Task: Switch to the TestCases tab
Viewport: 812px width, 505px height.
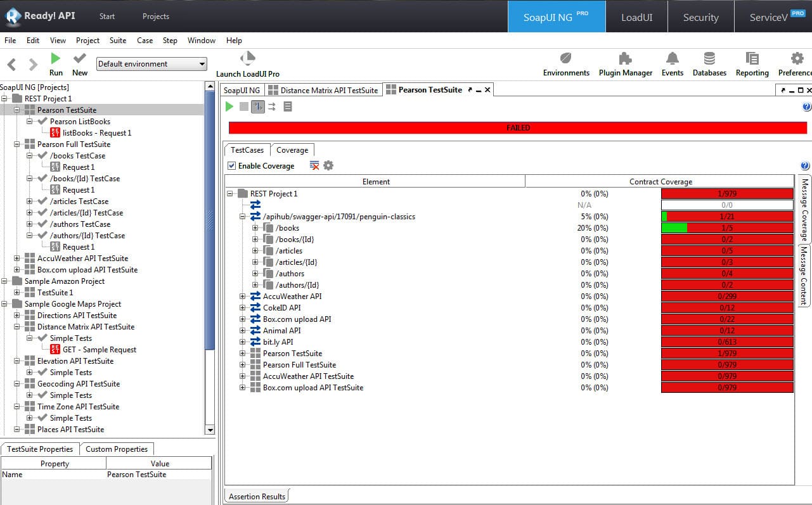Action: [247, 150]
